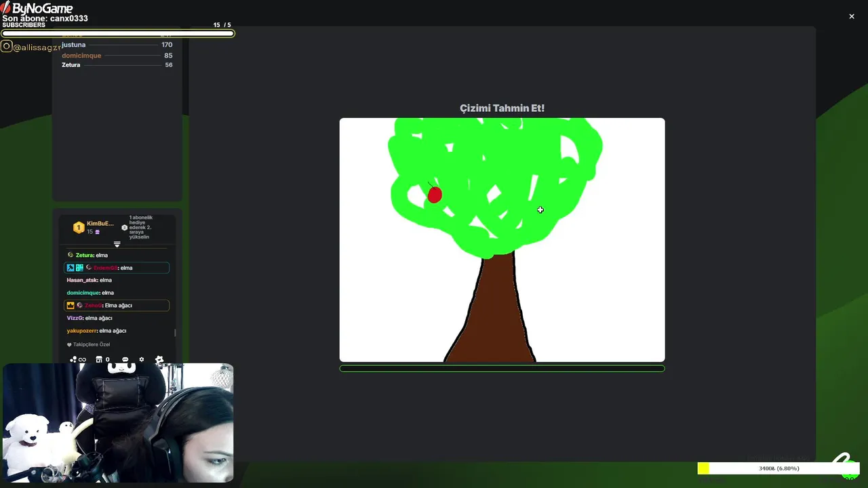Click the '1 abonelik hediye ederek' prompt

tap(140, 227)
